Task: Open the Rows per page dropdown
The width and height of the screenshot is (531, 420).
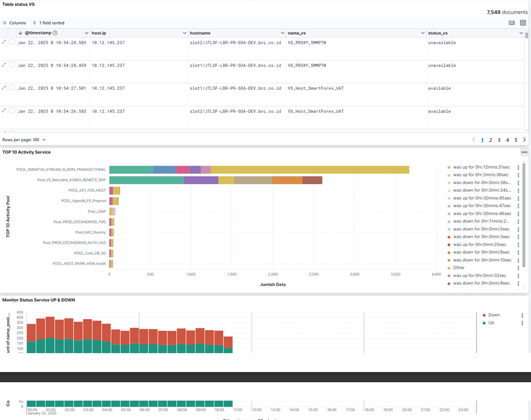Action: click(x=25, y=140)
